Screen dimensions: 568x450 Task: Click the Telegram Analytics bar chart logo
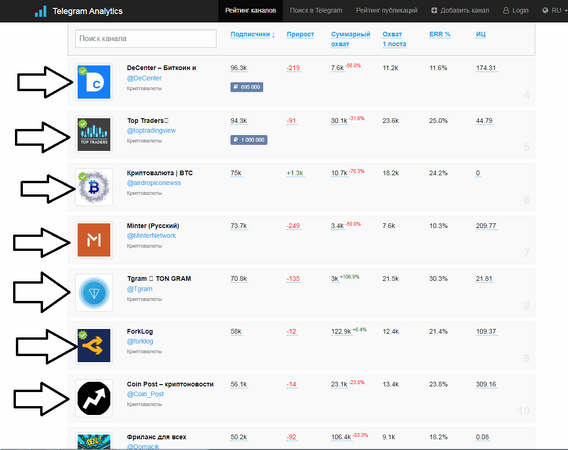pos(41,11)
